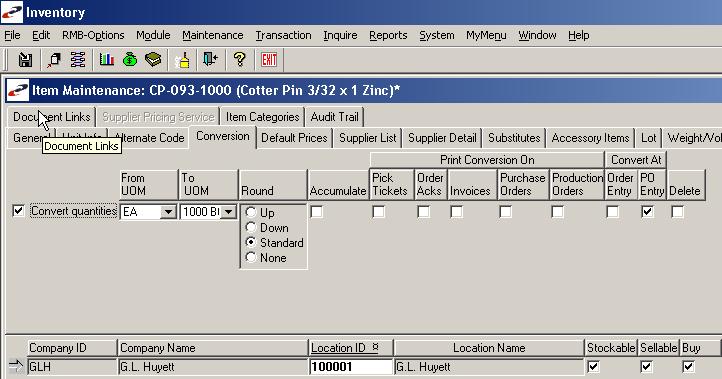
Task: Switch to the Item Categories tab
Action: [x=262, y=117]
